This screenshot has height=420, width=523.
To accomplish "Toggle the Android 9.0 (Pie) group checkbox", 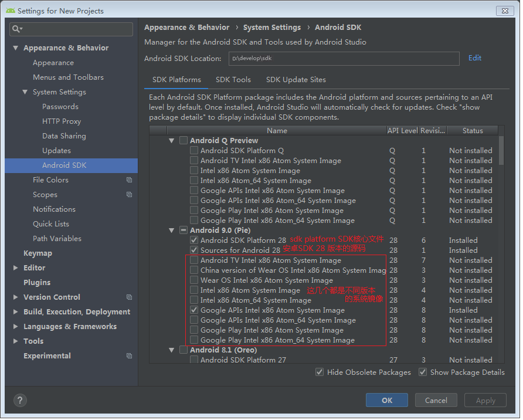I will [x=184, y=231].
